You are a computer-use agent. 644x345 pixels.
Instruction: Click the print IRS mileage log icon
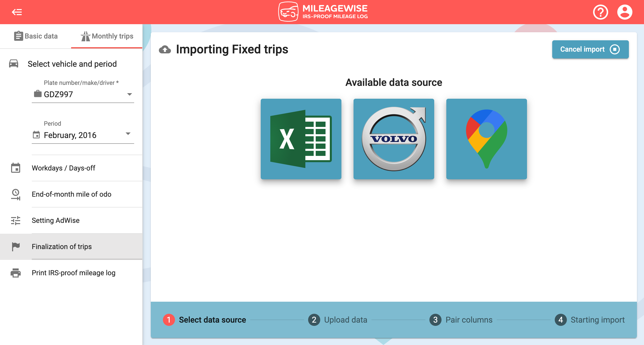coord(16,273)
